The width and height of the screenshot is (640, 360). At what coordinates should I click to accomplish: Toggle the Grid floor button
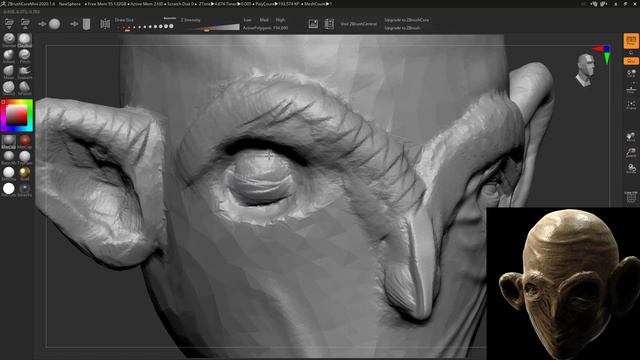tap(631, 61)
